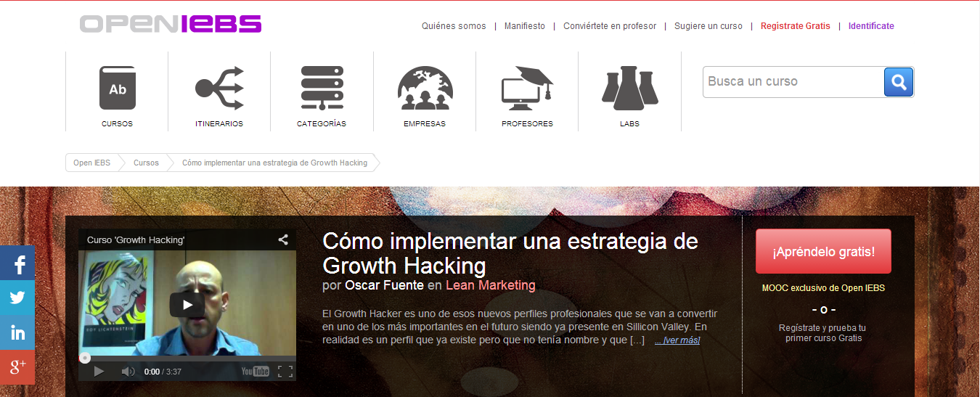Click the blue search magnifier button
This screenshot has height=397, width=980.
click(899, 82)
